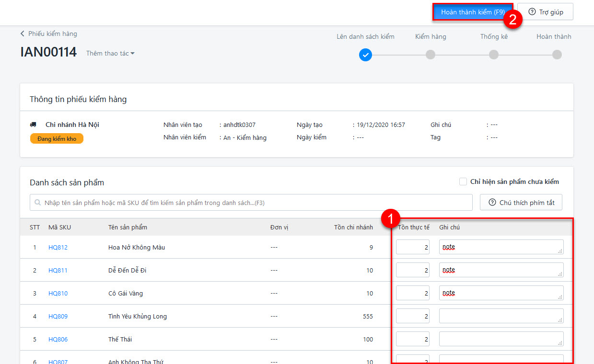Click the Ghi chú column header

pos(449,227)
